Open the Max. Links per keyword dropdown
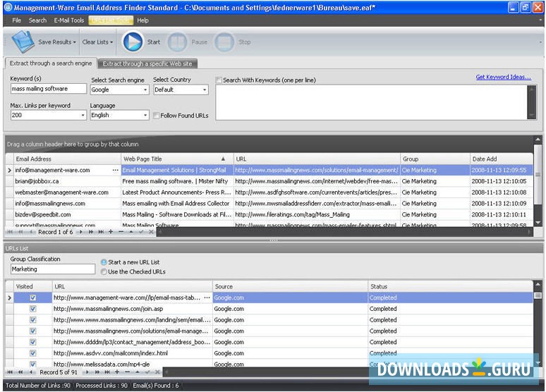Screen dimensions: 546x392 pyautogui.click(x=83, y=116)
